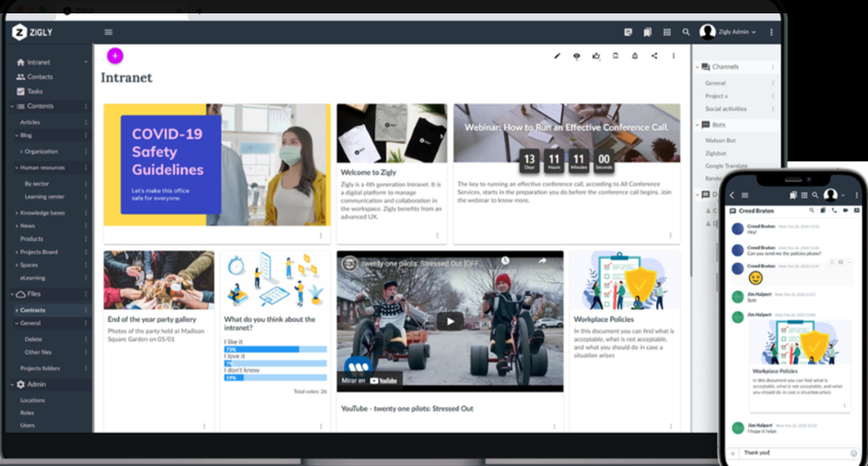Image resolution: width=868 pixels, height=466 pixels.
Task: Click the thumbs-up like icon
Action: [595, 56]
